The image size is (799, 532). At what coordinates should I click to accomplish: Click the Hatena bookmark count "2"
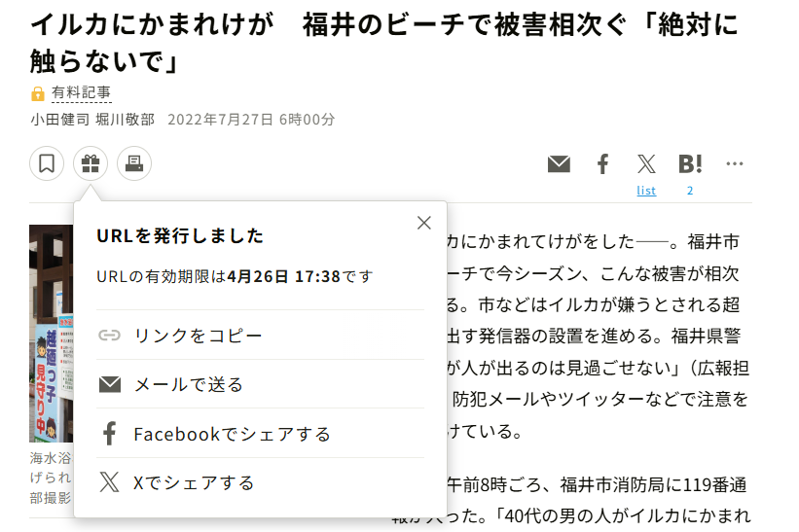[690, 191]
